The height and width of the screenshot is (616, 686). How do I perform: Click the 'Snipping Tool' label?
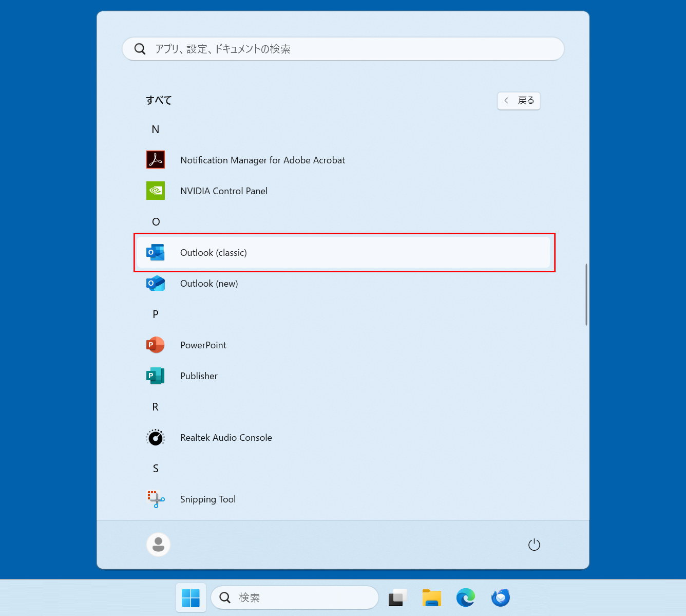[x=208, y=499]
